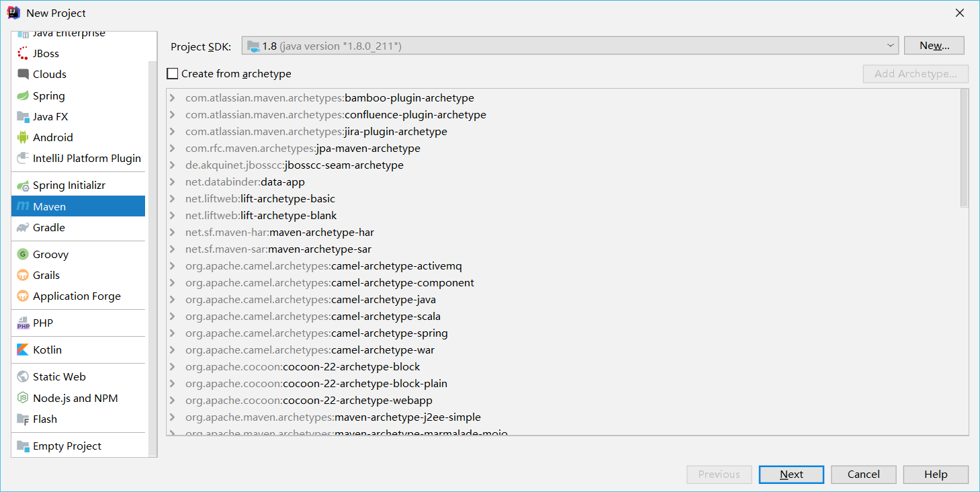Click the Grails icon

[x=23, y=276]
